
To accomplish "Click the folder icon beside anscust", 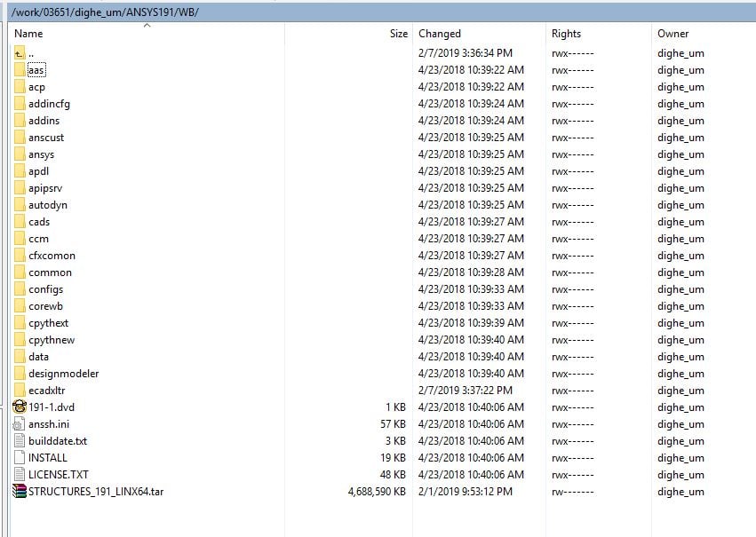I will (x=20, y=138).
